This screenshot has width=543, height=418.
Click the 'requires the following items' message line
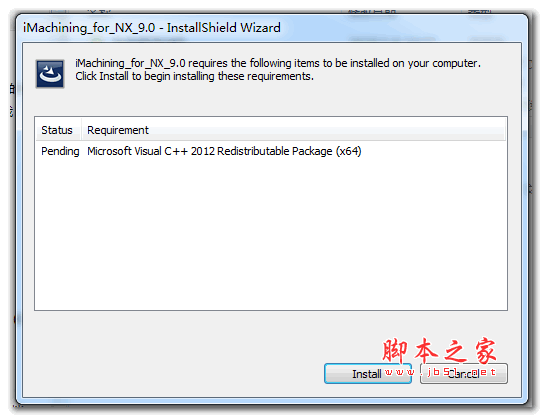[278, 63]
